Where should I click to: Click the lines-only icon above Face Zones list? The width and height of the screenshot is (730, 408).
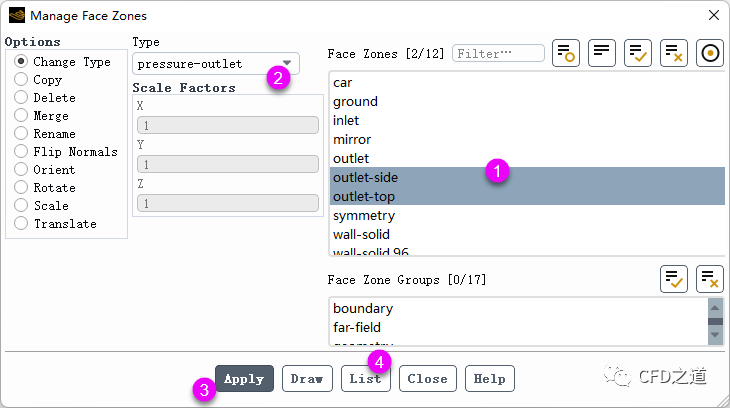tap(602, 53)
